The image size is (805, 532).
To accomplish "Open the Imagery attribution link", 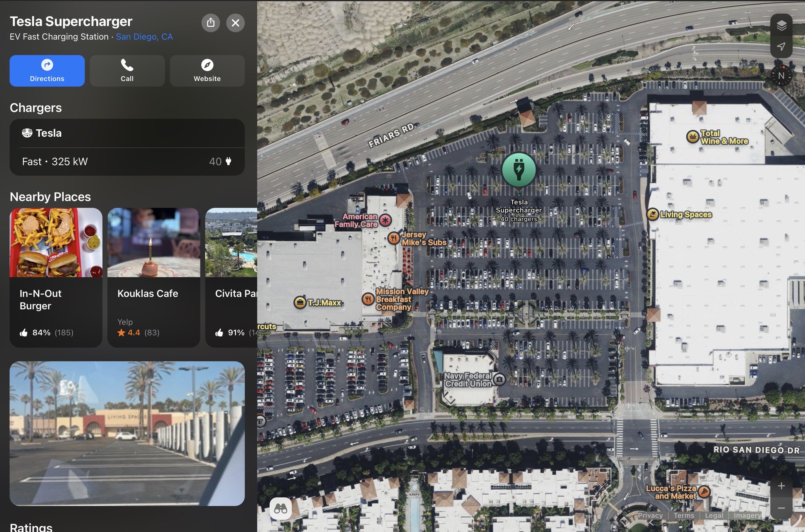I will 747,515.
